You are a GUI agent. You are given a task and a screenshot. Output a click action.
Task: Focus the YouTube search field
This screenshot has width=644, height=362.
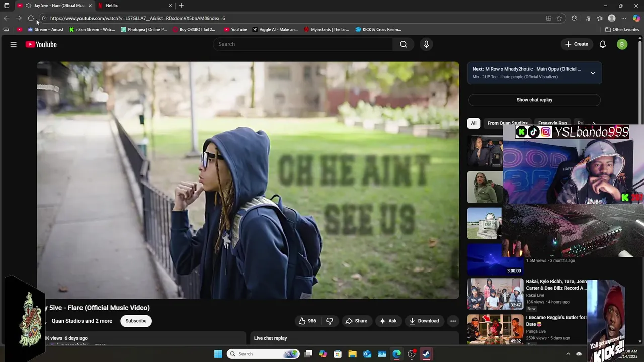pos(303,44)
